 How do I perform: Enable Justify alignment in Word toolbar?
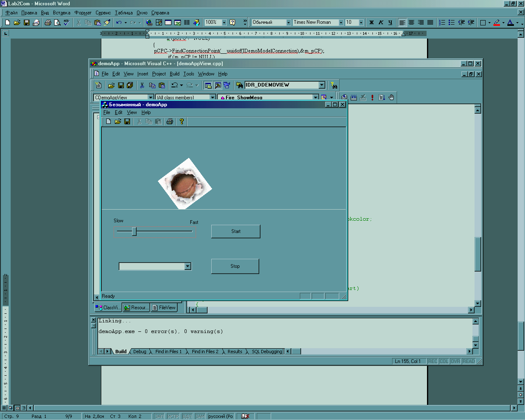click(430, 23)
